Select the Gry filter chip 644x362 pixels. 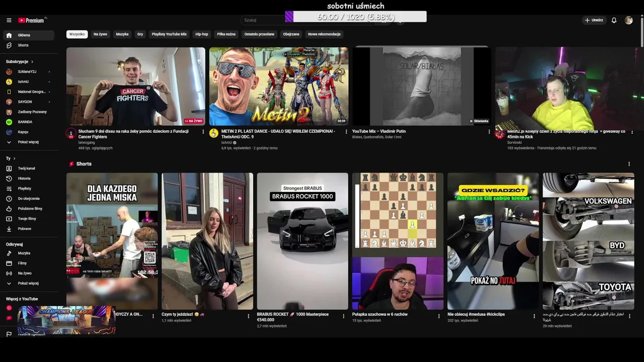pos(140,34)
